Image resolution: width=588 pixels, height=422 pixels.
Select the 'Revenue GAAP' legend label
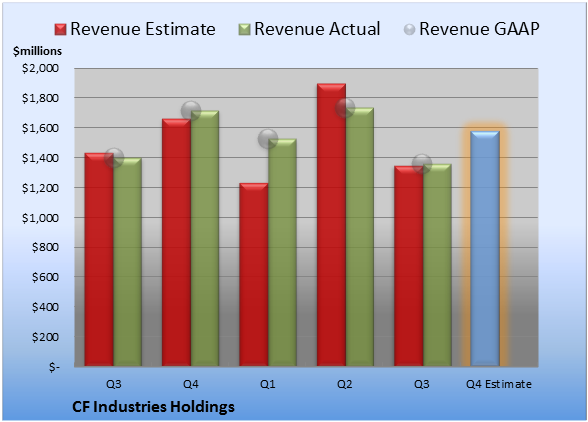pos(479,29)
